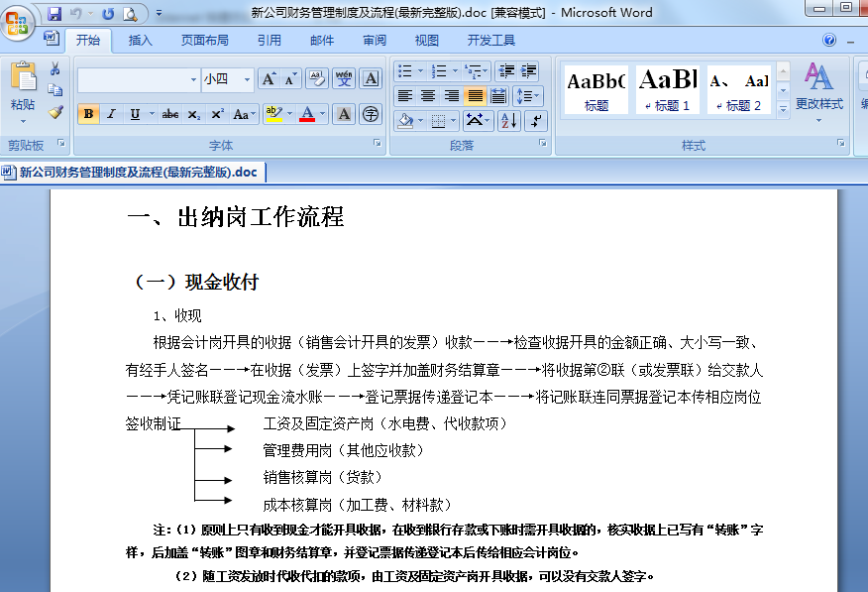The width and height of the screenshot is (868, 592).
Task: Center align the text
Action: point(428,96)
